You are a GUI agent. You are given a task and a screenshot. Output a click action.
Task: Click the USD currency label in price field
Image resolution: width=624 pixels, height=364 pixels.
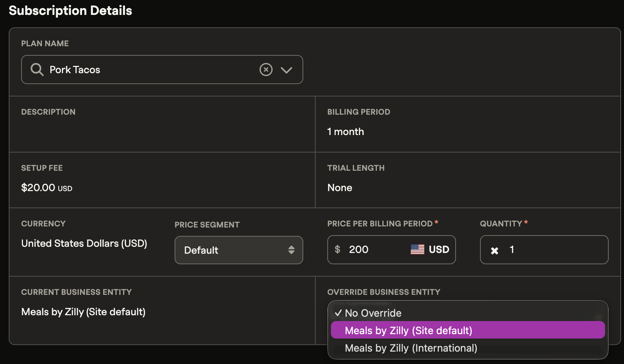439,249
